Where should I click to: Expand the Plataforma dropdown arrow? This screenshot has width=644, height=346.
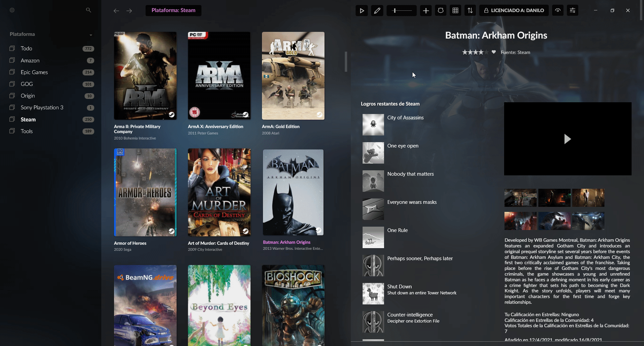tap(91, 35)
